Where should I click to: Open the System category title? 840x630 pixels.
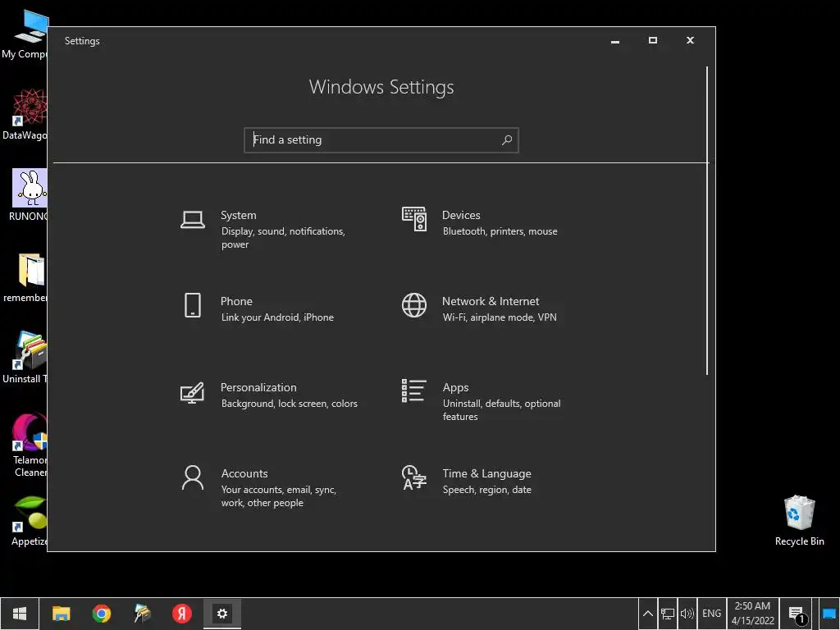pos(239,216)
